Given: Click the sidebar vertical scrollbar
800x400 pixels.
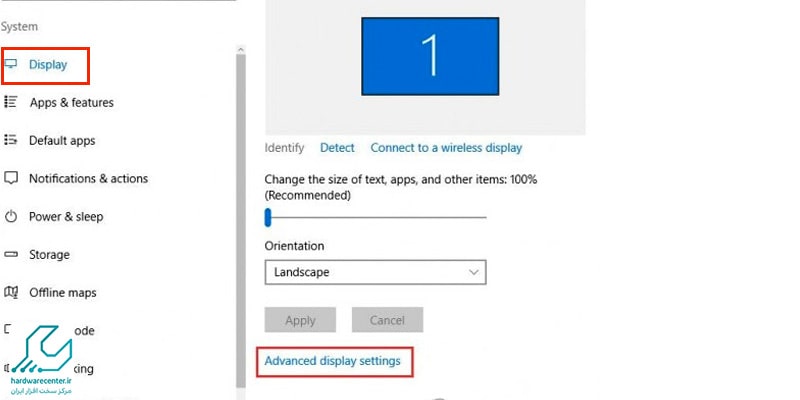Looking at the screenshot, I should (x=241, y=219).
